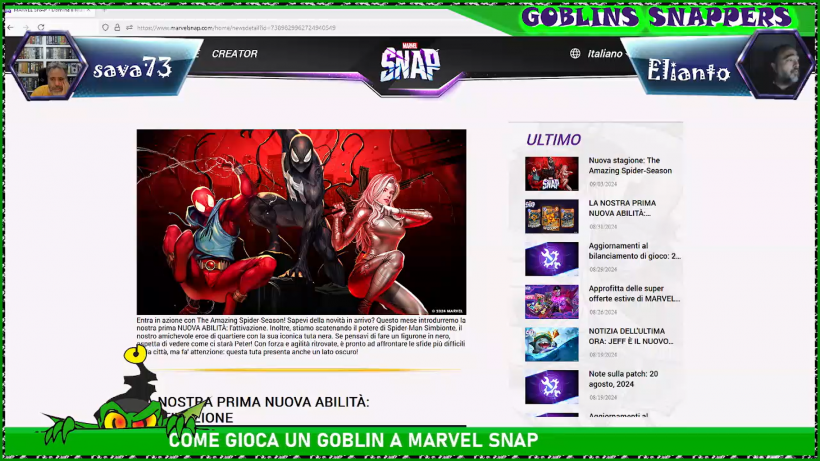The image size is (820, 461).
Task: Close the MARVEL SNAP browser tab
Action: (89, 10)
